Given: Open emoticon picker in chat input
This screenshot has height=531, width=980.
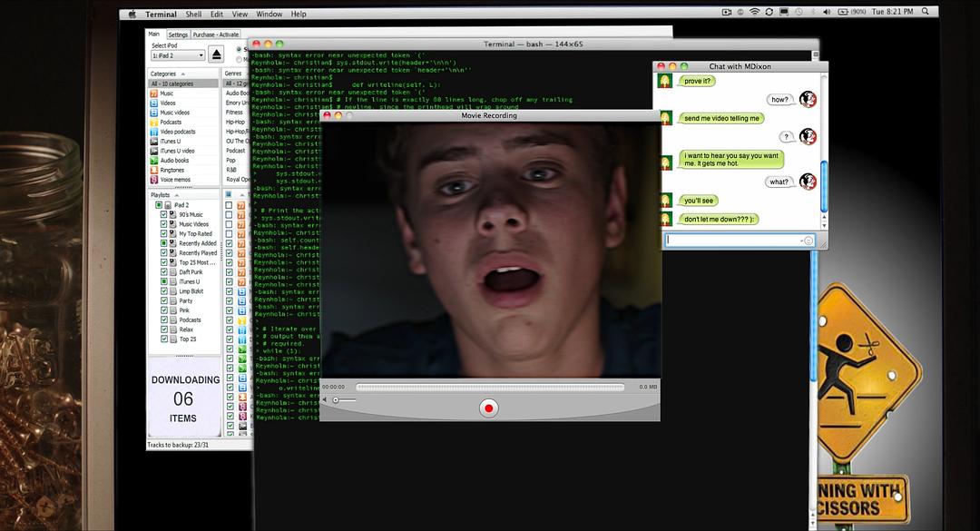Looking at the screenshot, I should click(x=808, y=241).
